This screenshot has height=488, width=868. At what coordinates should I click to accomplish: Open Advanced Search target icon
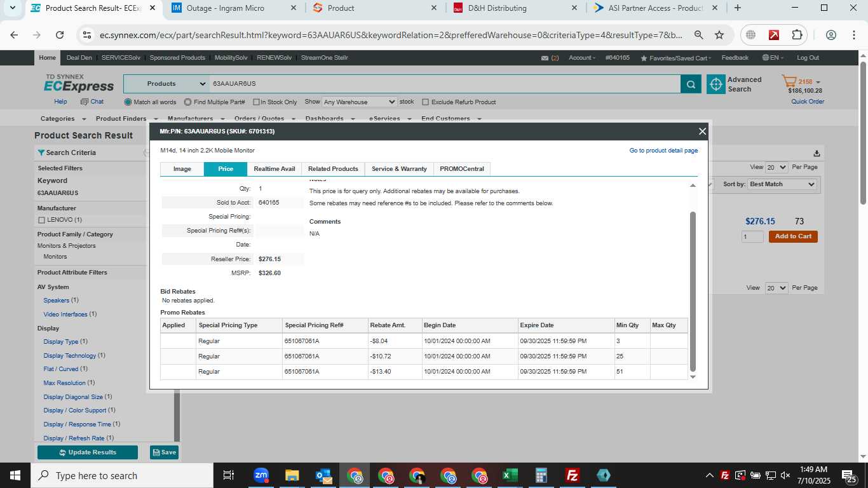coord(716,84)
